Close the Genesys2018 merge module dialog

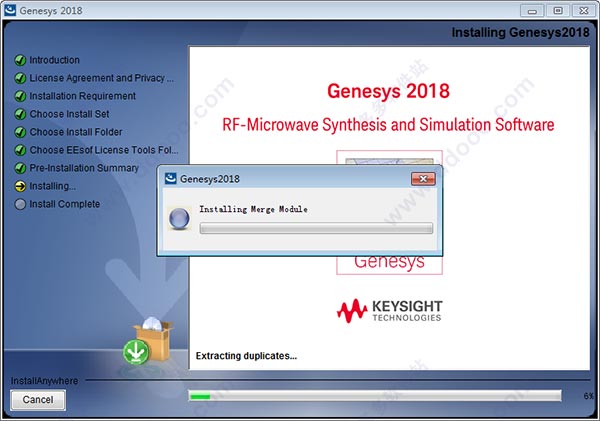[x=423, y=179]
